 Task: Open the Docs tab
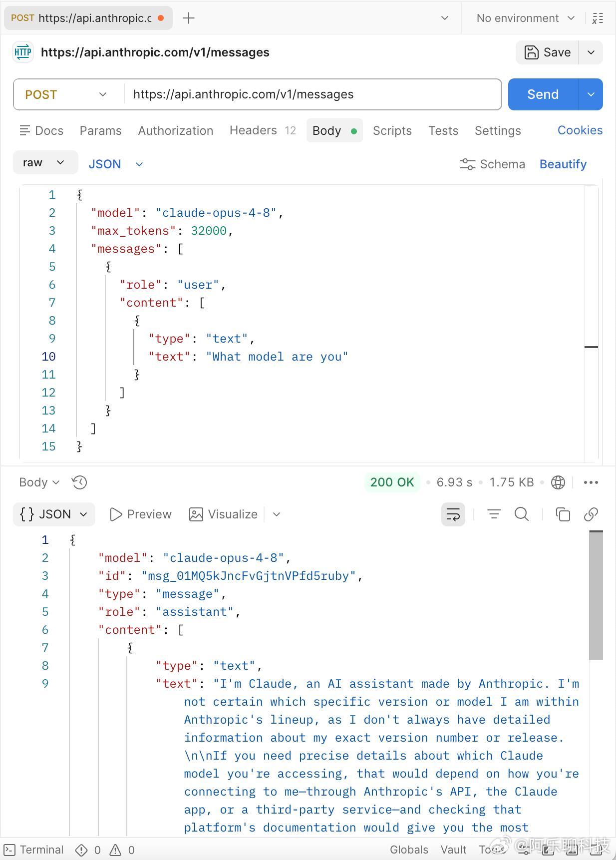41,131
